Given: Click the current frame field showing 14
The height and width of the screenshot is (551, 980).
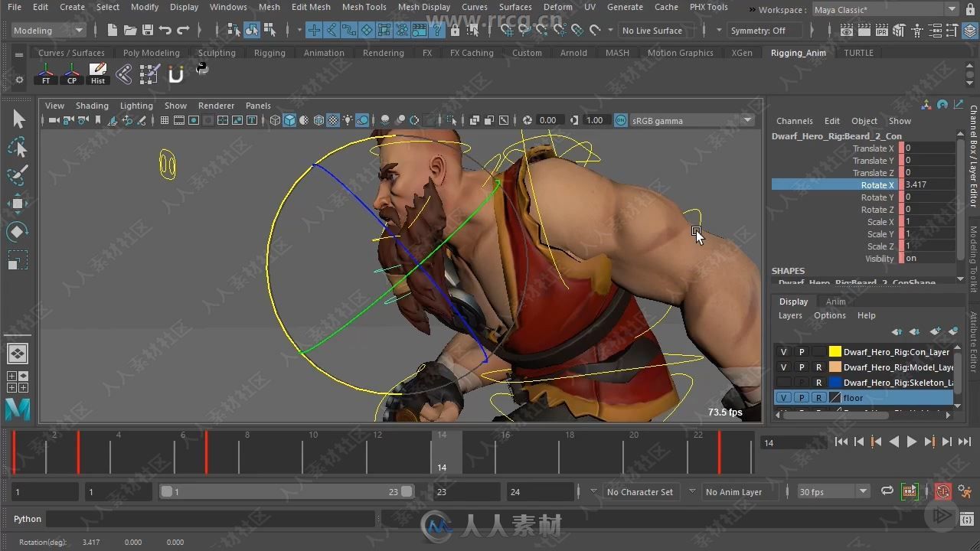Looking at the screenshot, I should click(794, 442).
